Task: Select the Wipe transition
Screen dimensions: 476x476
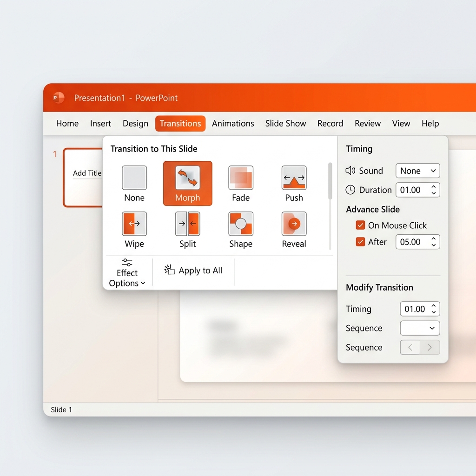Action: (134, 230)
